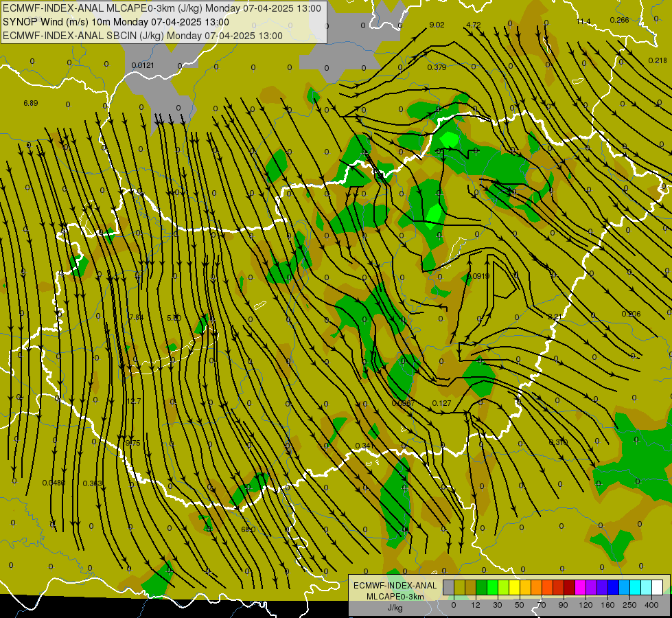672x618 pixels.
Task: Click the map value 0.206
Action: tap(631, 314)
